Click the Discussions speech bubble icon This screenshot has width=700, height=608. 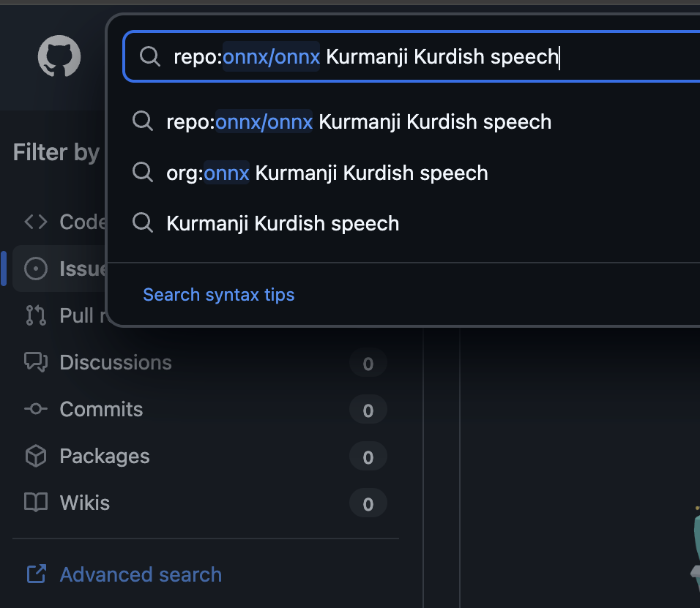click(x=36, y=362)
